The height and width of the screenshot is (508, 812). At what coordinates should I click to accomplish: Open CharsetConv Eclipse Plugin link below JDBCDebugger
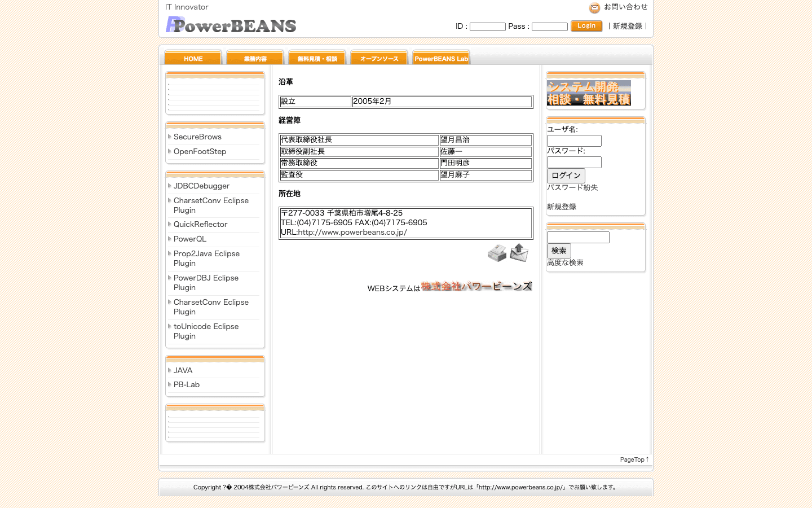(x=211, y=205)
